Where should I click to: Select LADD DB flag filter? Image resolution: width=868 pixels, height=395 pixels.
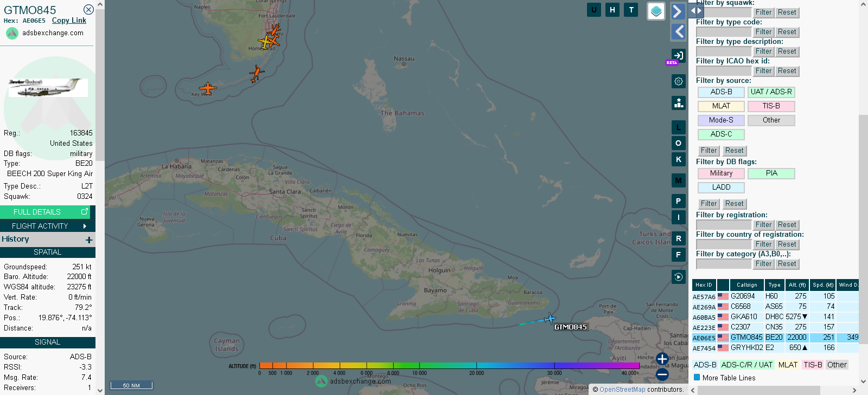(x=721, y=187)
